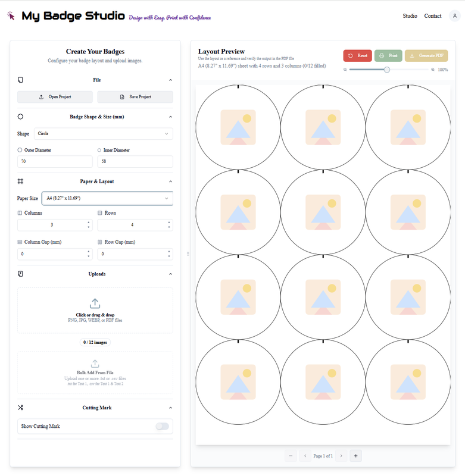Collapse the Paper & Layout section
Screen dimensions: 465x476
[x=170, y=181]
